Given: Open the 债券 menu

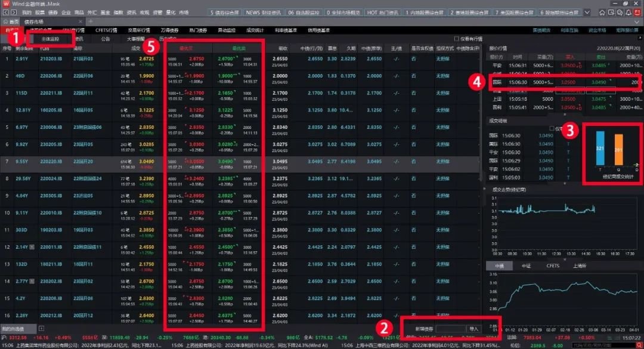Looking at the screenshot, I should click(53, 13).
